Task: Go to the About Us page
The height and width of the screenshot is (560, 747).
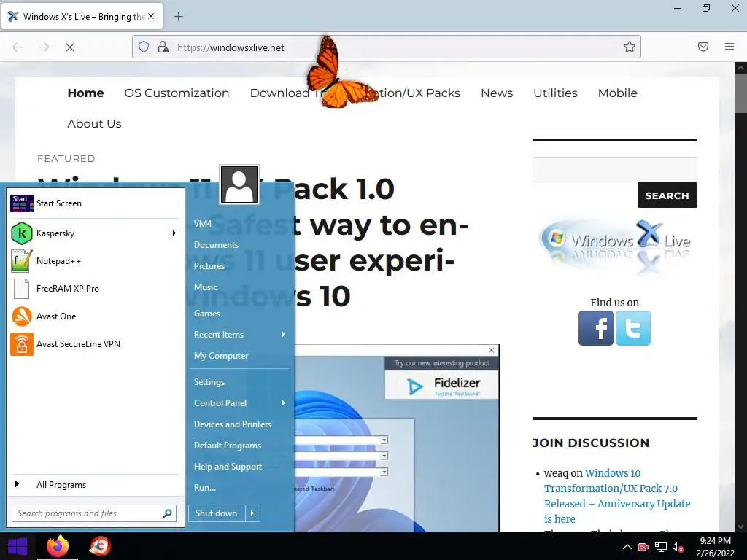Action: pos(94,123)
